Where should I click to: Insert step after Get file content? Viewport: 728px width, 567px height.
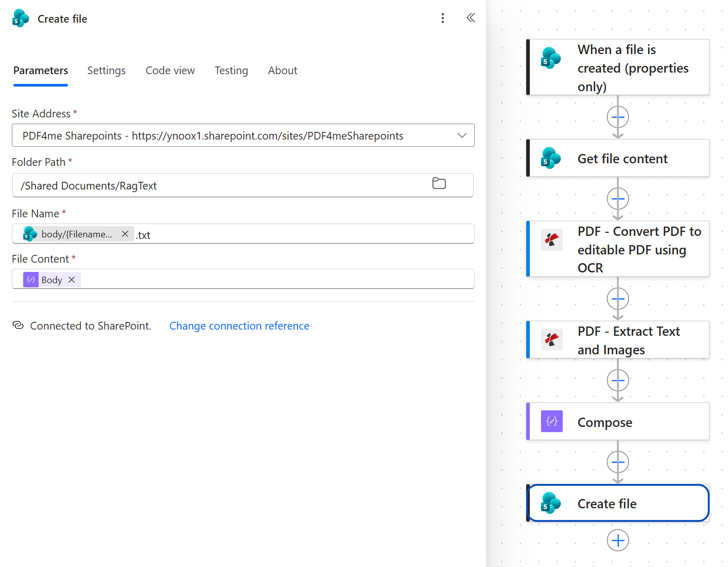tap(618, 199)
